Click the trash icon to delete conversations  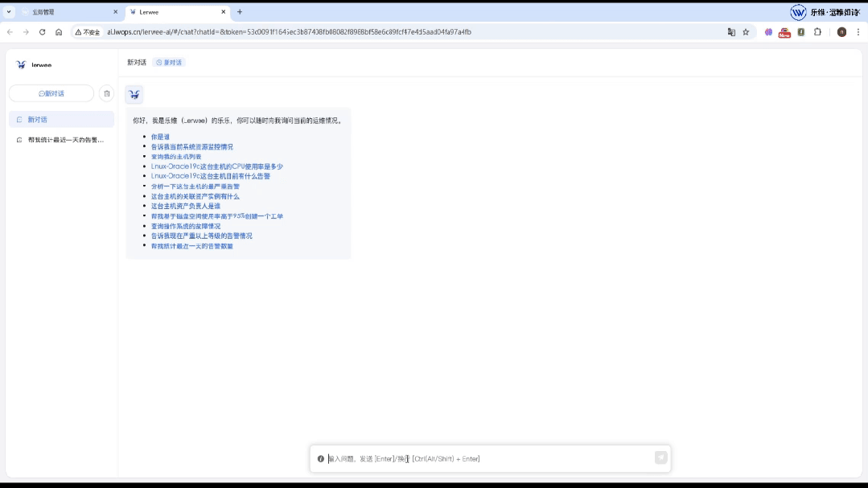tap(107, 93)
